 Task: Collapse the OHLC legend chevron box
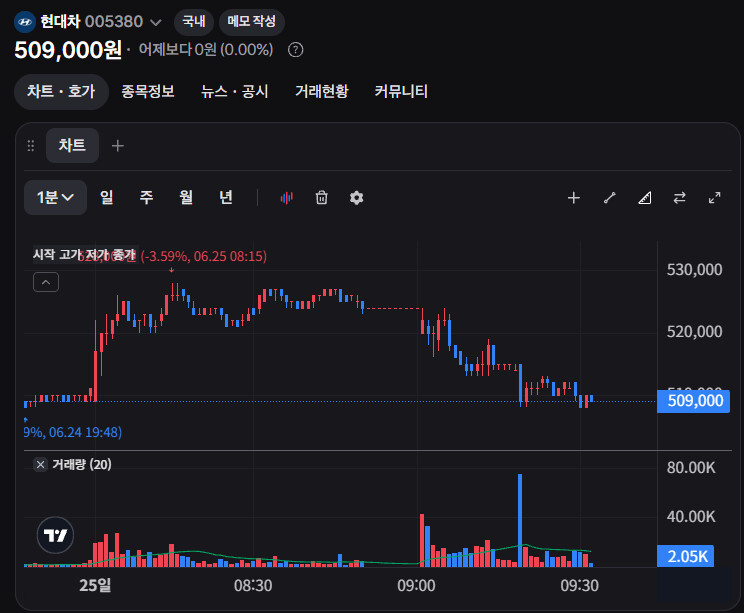tap(46, 282)
